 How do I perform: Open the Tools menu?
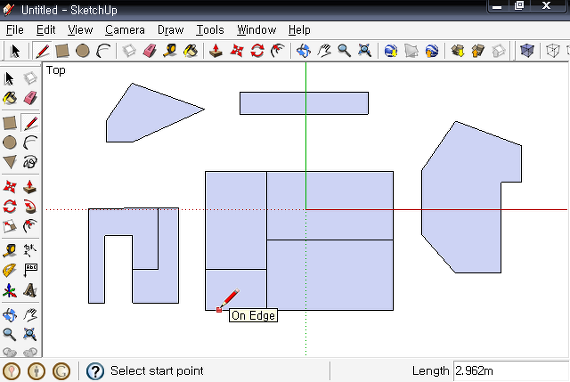[x=210, y=30]
